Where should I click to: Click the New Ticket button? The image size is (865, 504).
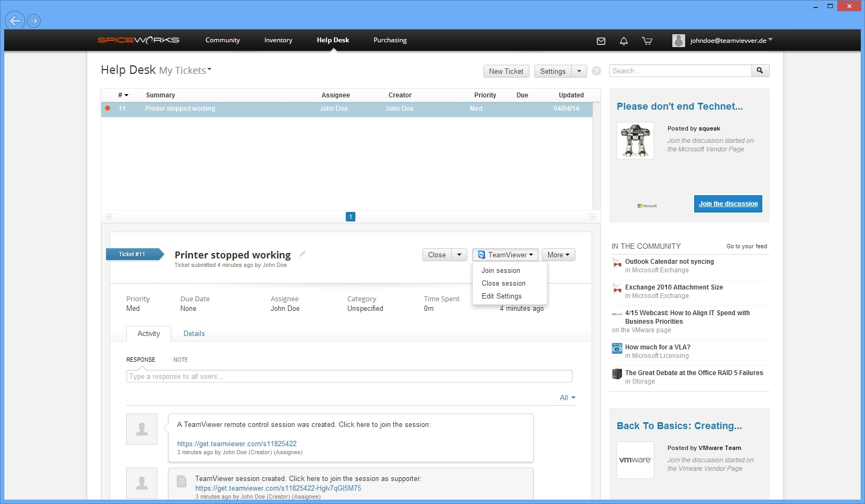(506, 71)
